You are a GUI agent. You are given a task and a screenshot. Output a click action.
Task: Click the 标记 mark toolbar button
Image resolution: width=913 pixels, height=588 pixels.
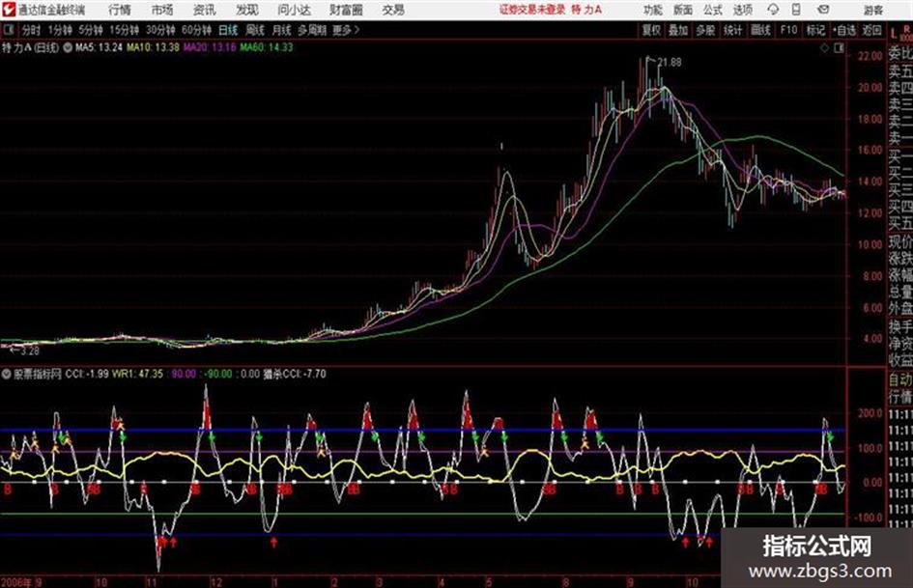point(815,30)
